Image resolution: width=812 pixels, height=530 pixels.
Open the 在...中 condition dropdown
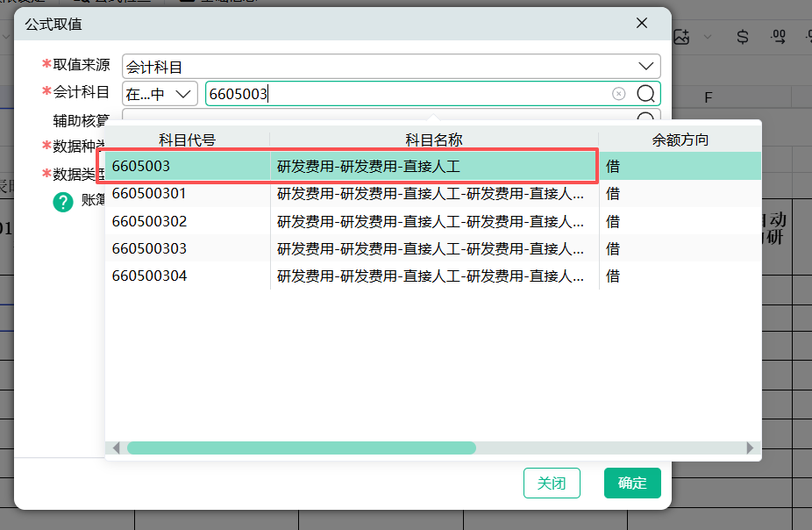click(x=160, y=94)
